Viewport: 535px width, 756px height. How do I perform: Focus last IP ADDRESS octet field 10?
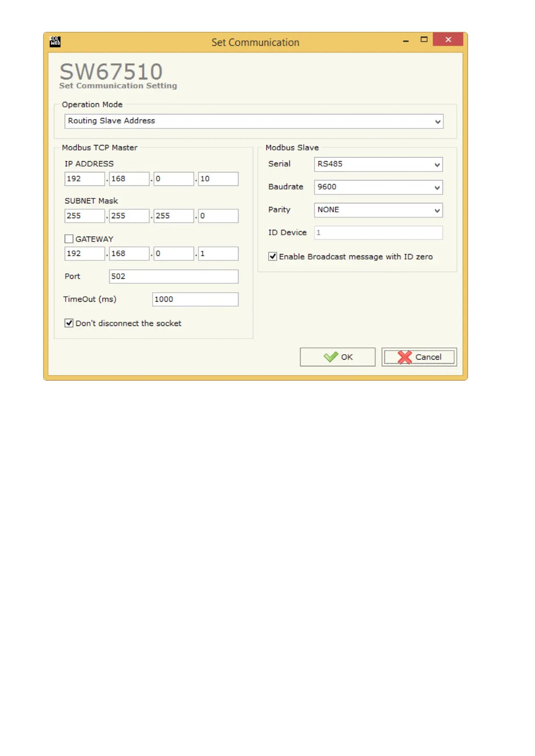click(218, 179)
